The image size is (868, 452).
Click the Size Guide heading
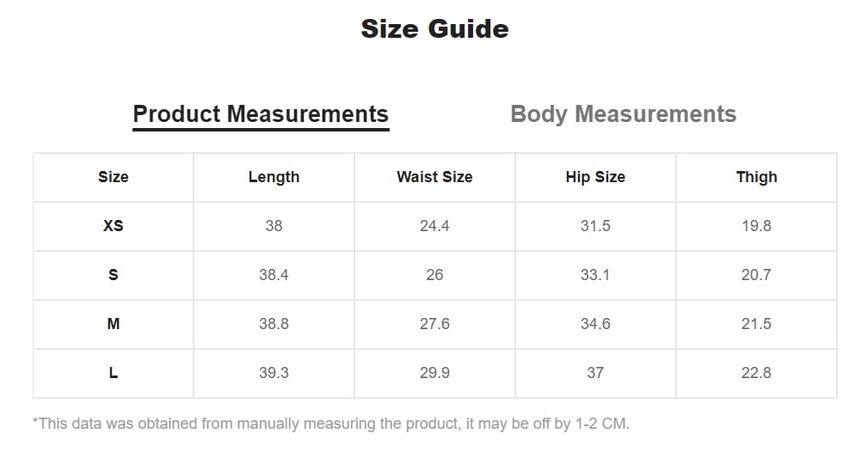434,29
